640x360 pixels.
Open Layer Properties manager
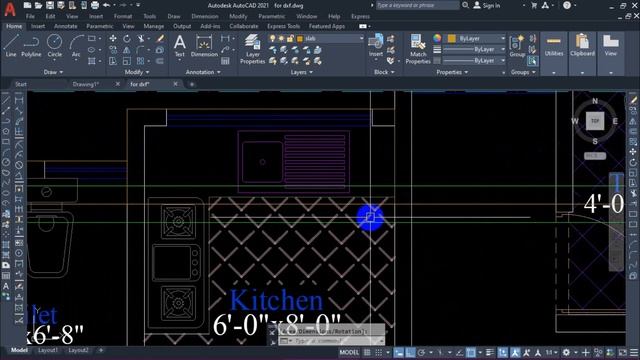pyautogui.click(x=252, y=49)
